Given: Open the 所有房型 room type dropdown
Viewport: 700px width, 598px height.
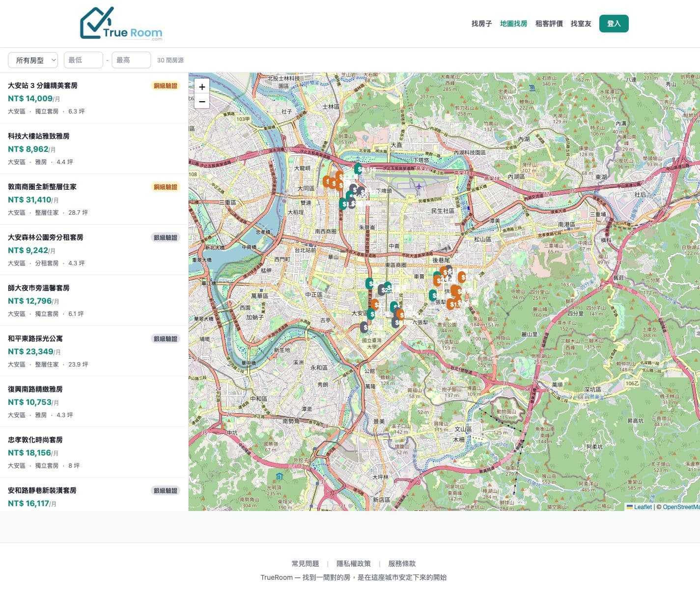Looking at the screenshot, I should 33,60.
